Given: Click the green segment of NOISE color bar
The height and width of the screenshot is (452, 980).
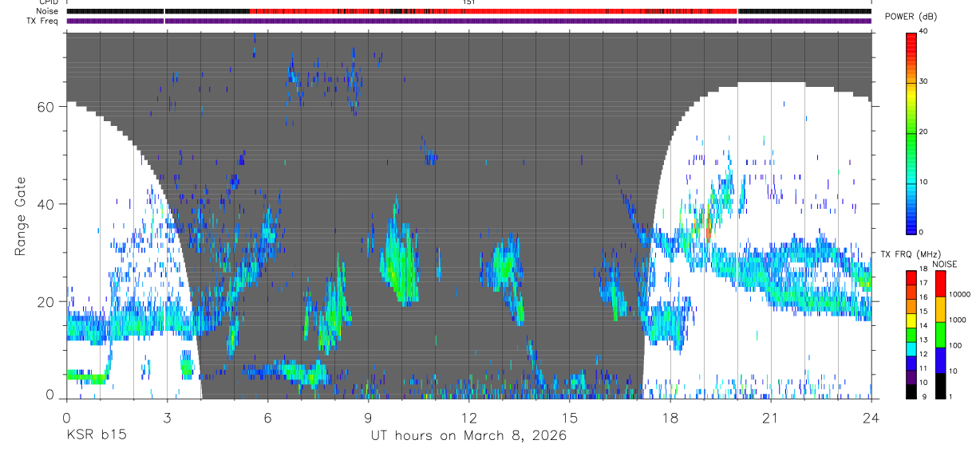Looking at the screenshot, I should coord(941,335).
